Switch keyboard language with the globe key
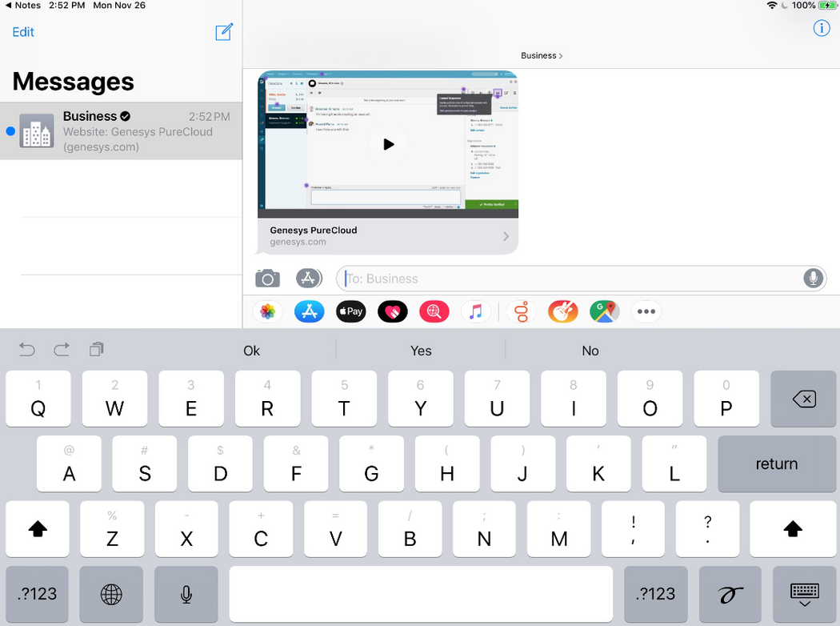 point(111,594)
